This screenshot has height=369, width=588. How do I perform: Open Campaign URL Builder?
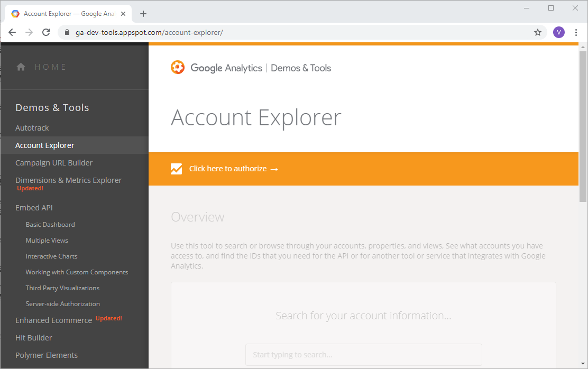54,163
